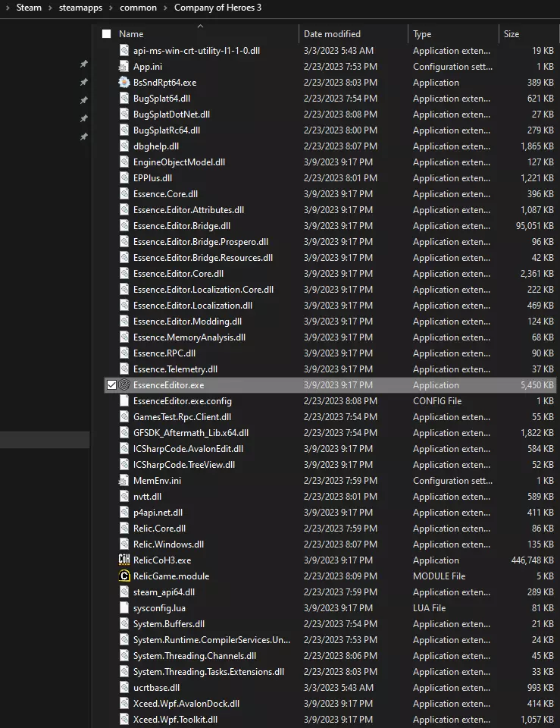Click the dbghelp.dll file icon
The width and height of the screenshot is (560, 728).
pos(124,146)
